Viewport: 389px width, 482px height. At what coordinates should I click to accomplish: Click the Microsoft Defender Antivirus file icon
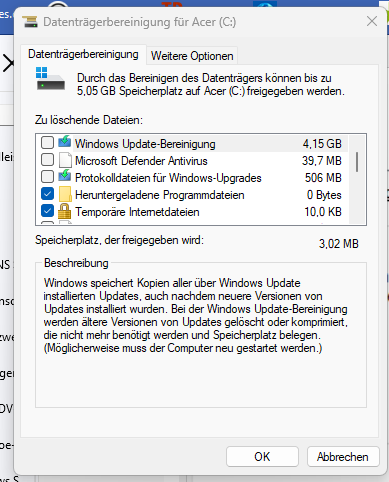[x=65, y=160]
